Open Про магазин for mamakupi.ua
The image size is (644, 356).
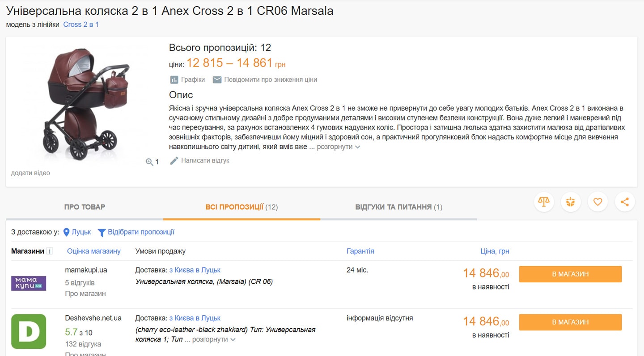(x=85, y=293)
